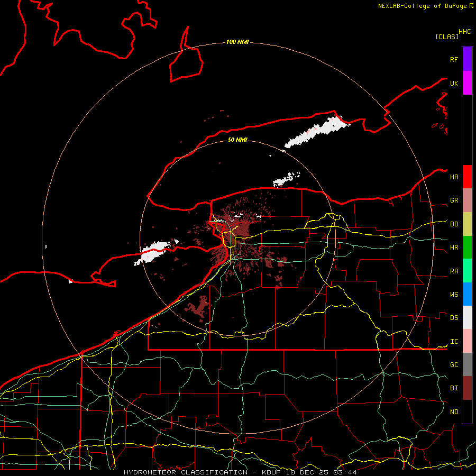The height and width of the screenshot is (476, 476).
Task: Click the KBUF station identifier
Action: point(272,472)
